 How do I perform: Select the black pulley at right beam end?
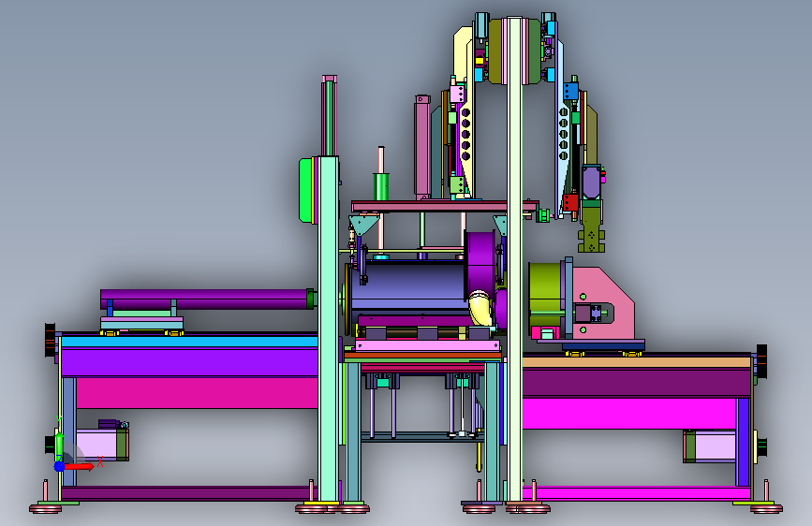click(761, 361)
